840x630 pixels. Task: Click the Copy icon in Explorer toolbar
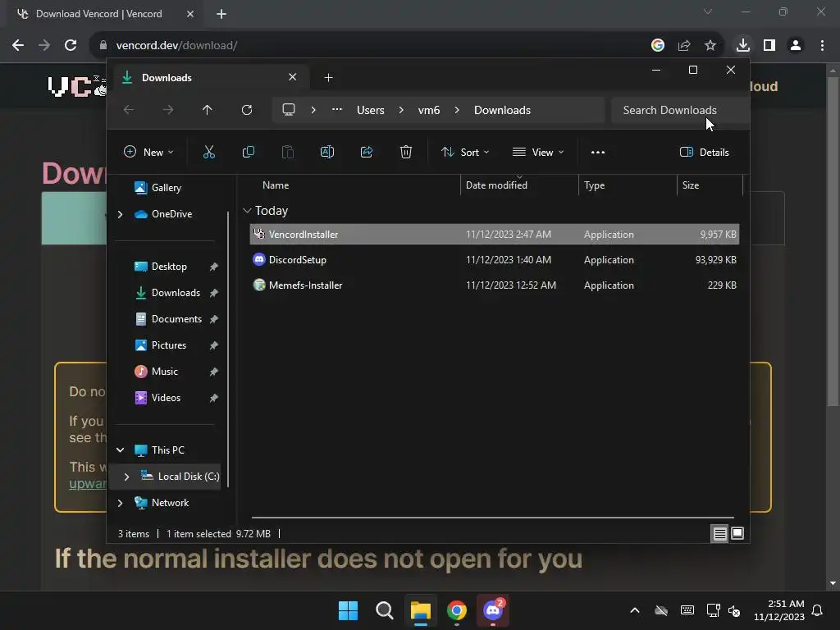248,152
